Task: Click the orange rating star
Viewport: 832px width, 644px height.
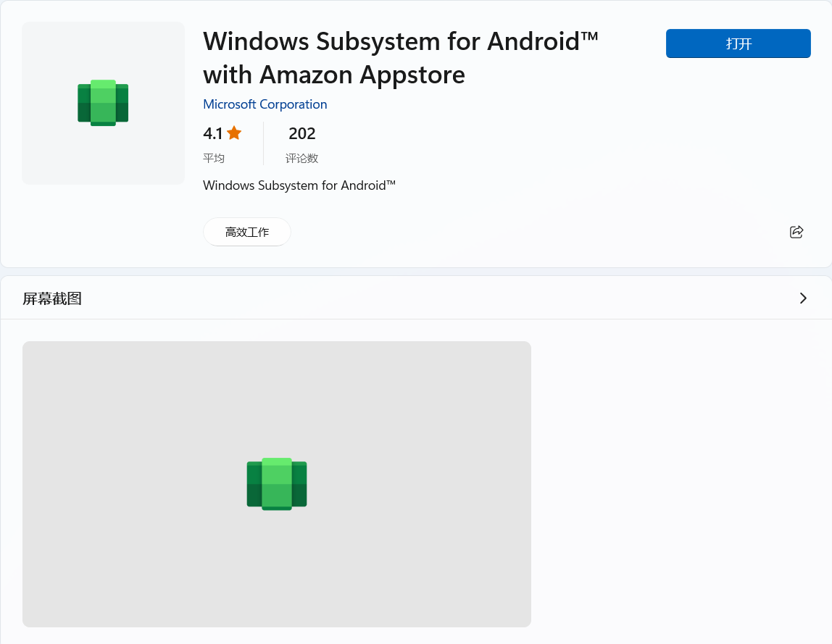Action: [x=234, y=133]
